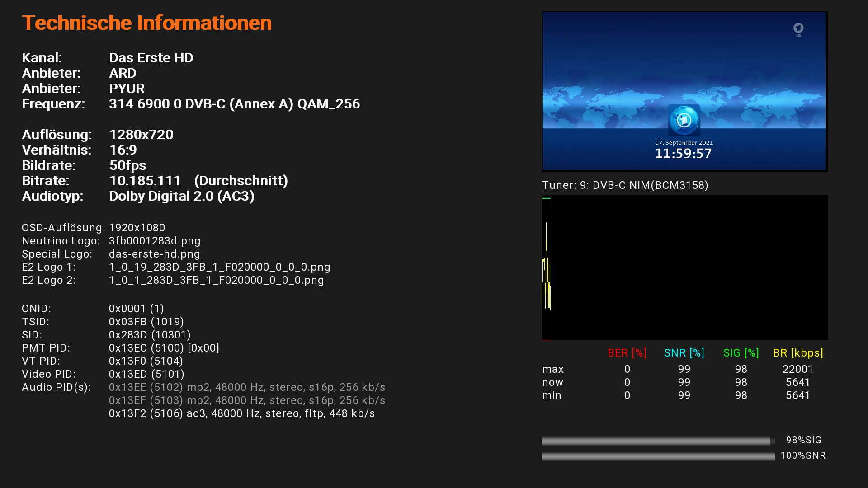Click the ARD logo in the TV preview
Screen dimensions: 868x488
click(684, 120)
